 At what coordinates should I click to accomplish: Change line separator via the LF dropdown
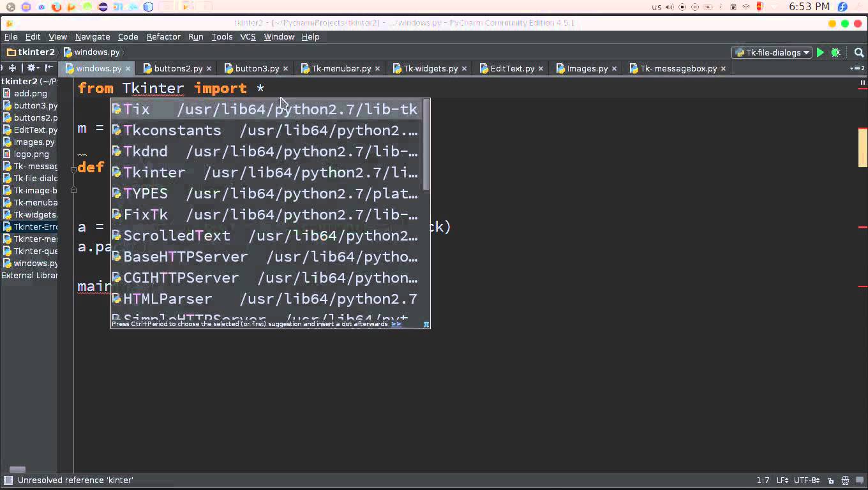coord(782,480)
